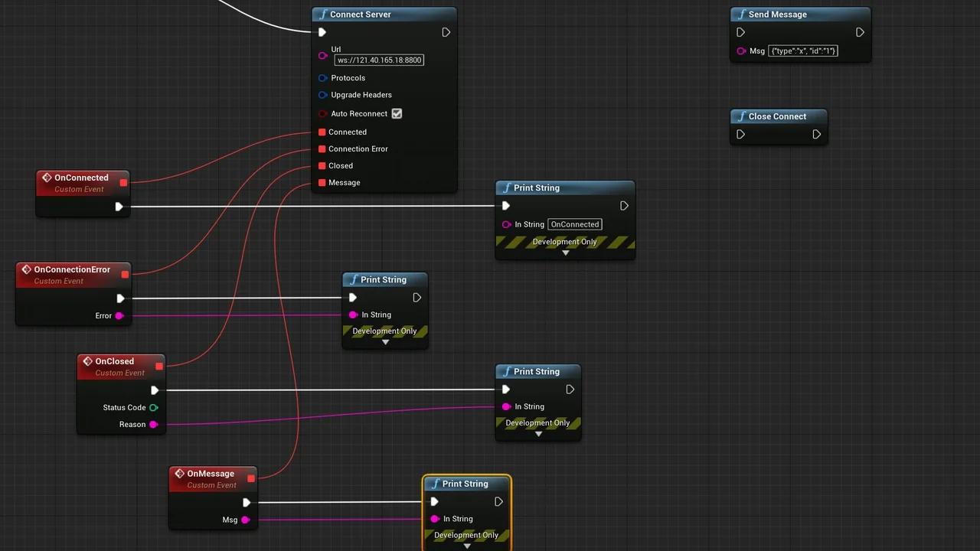Click the Error output pin on OnConnectionError
This screenshot has height=551, width=980.
tap(119, 315)
